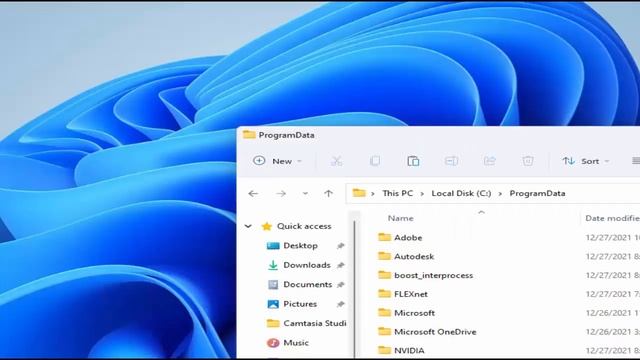640x360 pixels.
Task: Unpin Desktop using its pin icon
Action: (340, 246)
